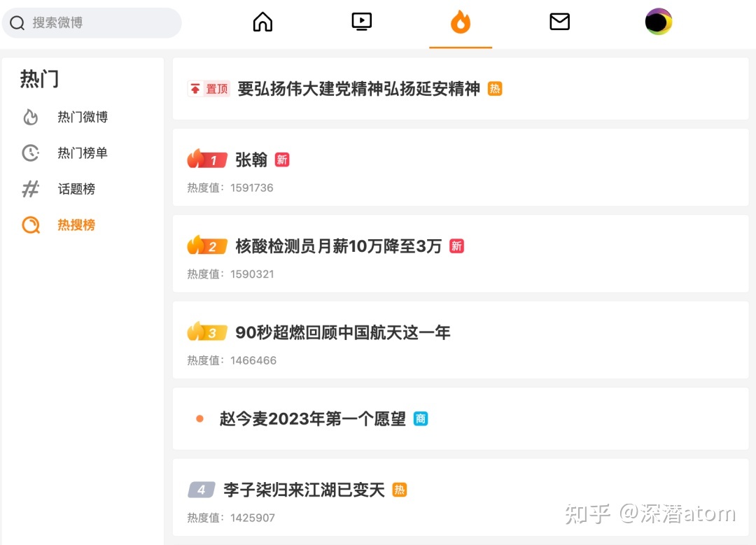Open the 张翰 trending topic
The image size is (756, 545).
(x=251, y=160)
